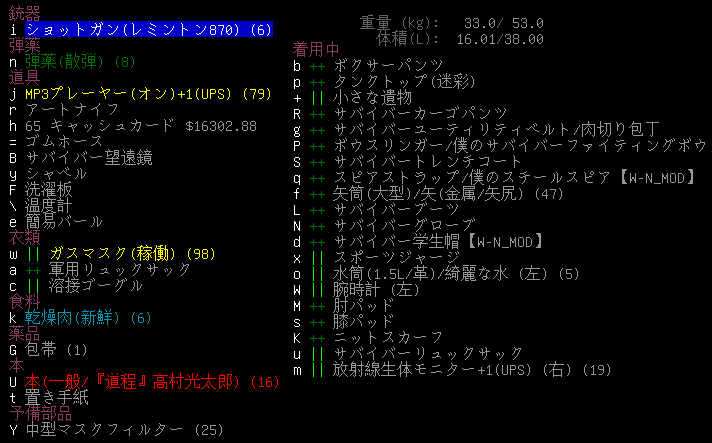712x443 pixels.
Task: Click the 銃器 category header
Action: point(25,14)
